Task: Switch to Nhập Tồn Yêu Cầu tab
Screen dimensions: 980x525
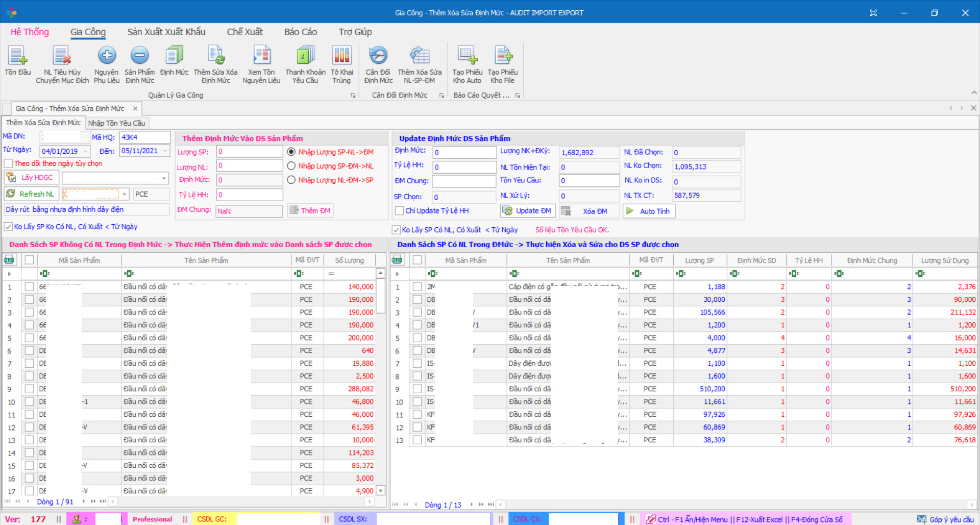Action: (x=116, y=123)
